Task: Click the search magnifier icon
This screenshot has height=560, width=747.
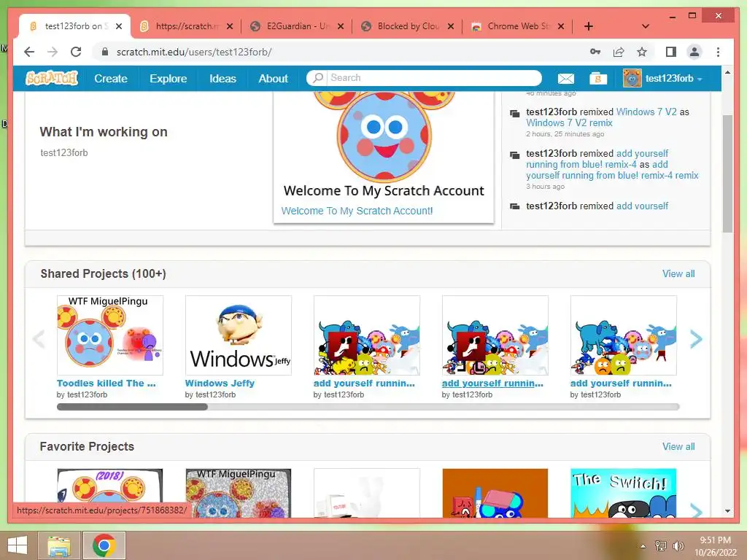Action: click(318, 77)
